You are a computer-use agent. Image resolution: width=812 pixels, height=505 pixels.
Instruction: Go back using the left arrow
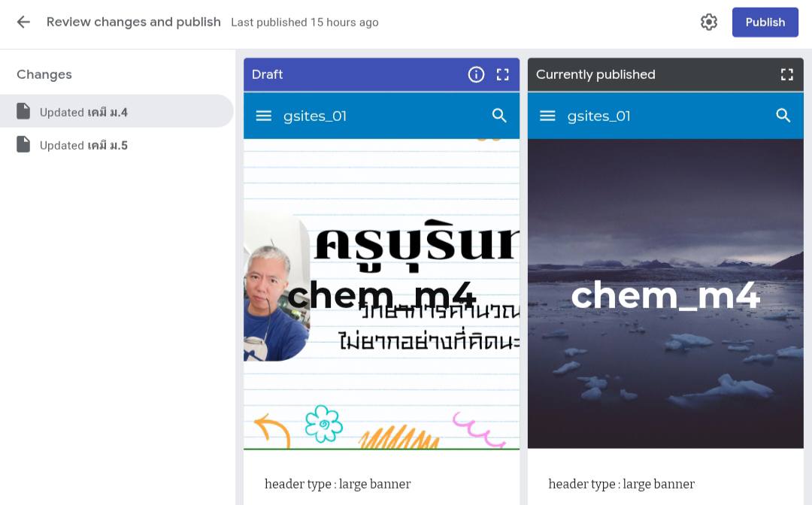(23, 23)
